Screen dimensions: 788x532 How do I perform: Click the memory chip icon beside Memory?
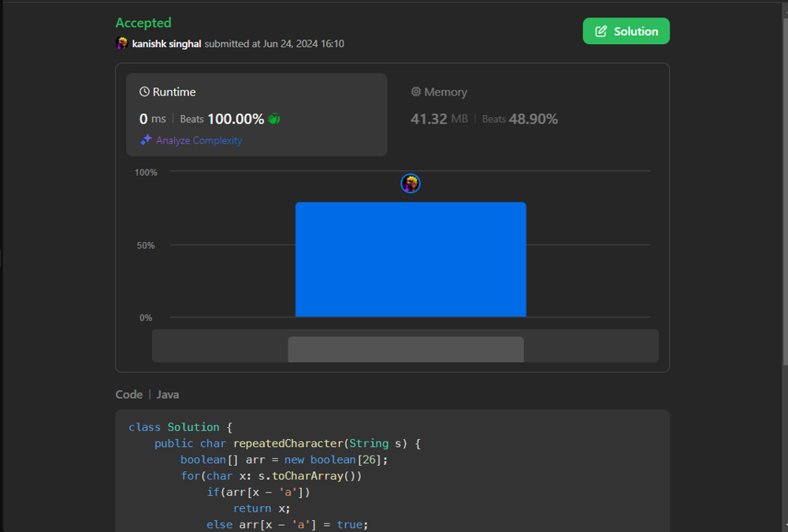point(416,91)
